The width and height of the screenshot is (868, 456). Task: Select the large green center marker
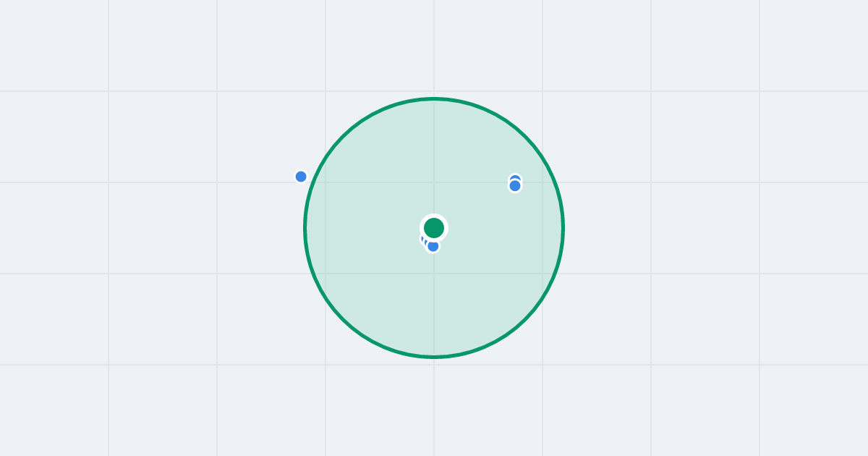(x=434, y=228)
